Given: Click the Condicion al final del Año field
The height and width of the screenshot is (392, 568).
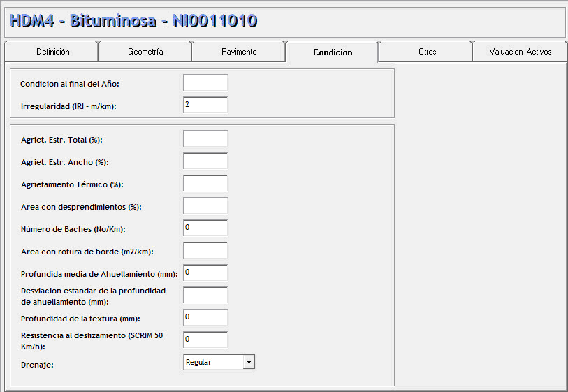Looking at the screenshot, I should click(x=205, y=83).
